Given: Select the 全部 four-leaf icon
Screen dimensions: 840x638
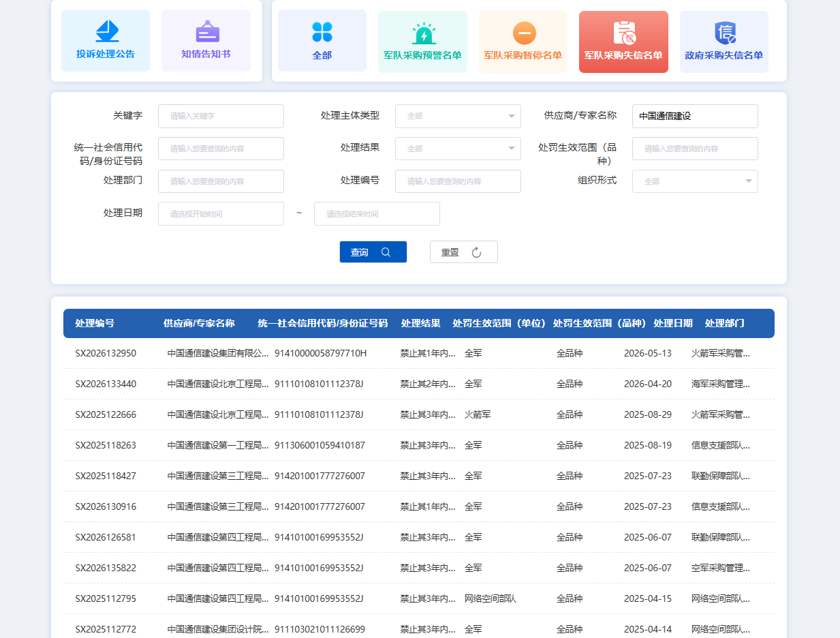Looking at the screenshot, I should pos(322,31).
